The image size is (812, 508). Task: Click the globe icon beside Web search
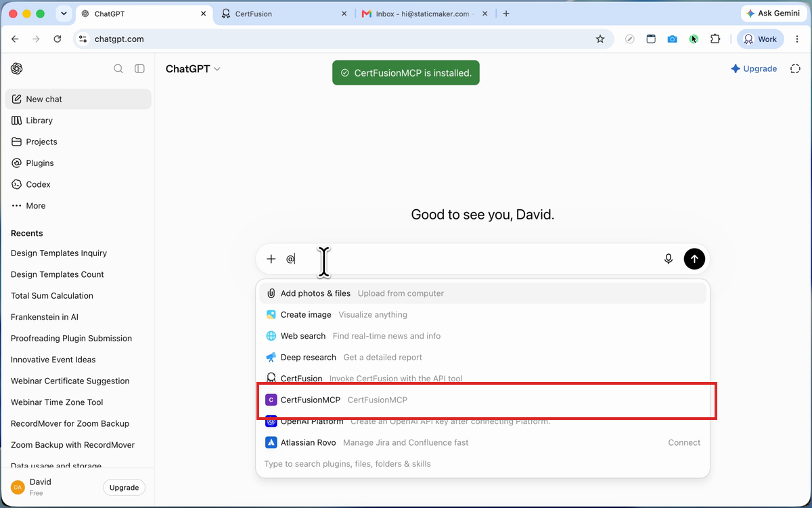271,336
